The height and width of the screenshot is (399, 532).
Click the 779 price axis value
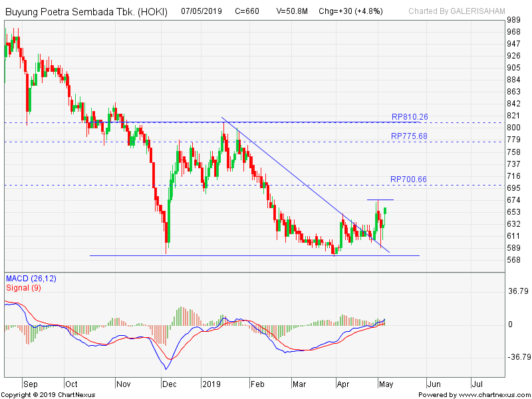click(513, 140)
